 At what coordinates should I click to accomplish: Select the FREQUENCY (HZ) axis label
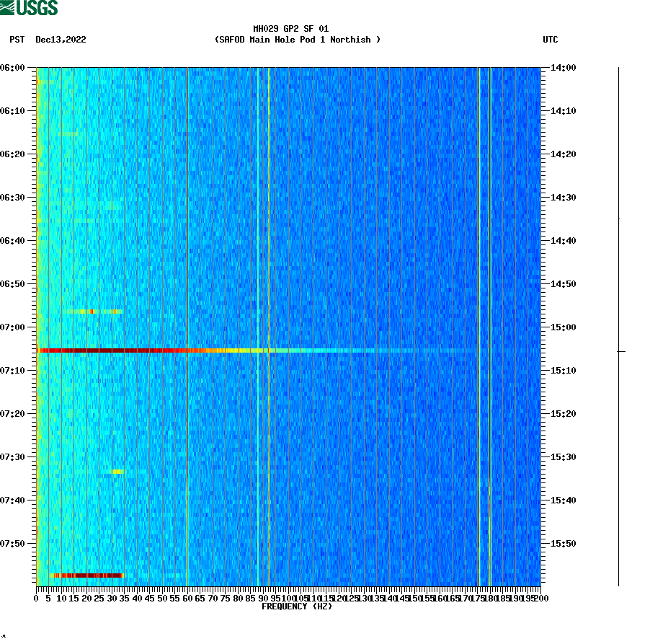(296, 606)
